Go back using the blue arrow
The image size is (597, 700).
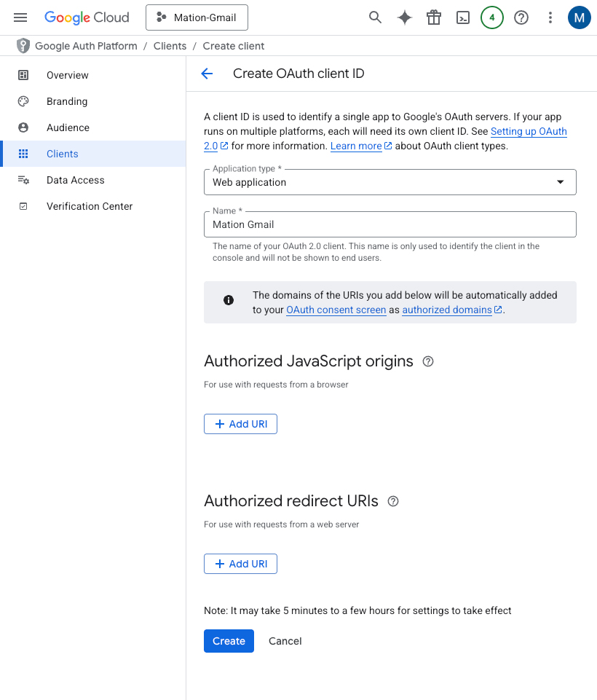(x=207, y=74)
